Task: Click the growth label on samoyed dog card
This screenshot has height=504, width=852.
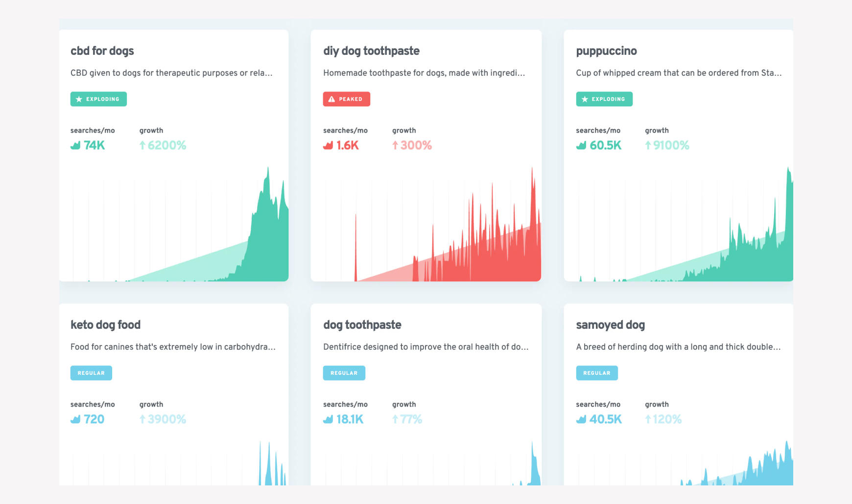Action: pyautogui.click(x=657, y=405)
